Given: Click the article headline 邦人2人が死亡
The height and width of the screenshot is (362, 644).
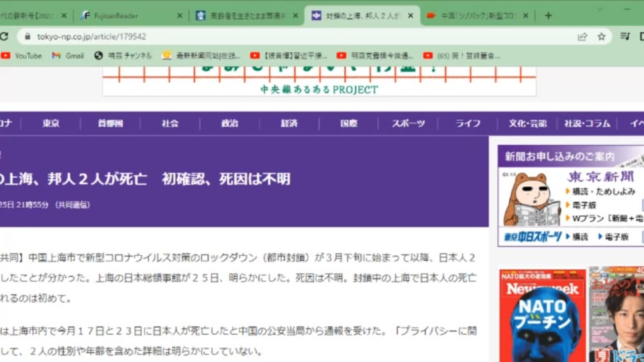Looking at the screenshot, I should click(145, 179).
